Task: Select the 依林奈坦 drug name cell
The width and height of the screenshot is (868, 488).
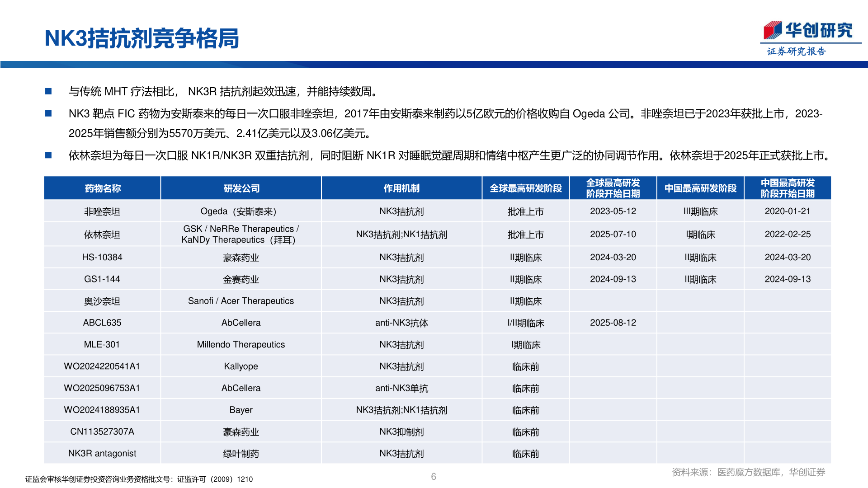Action: pos(102,235)
